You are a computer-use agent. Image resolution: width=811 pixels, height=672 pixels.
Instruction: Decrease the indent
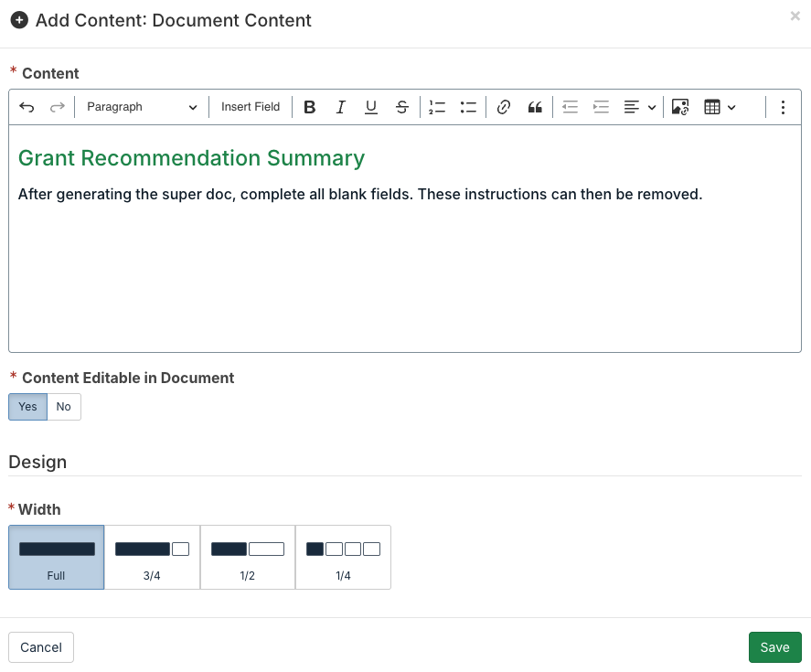[x=570, y=107]
